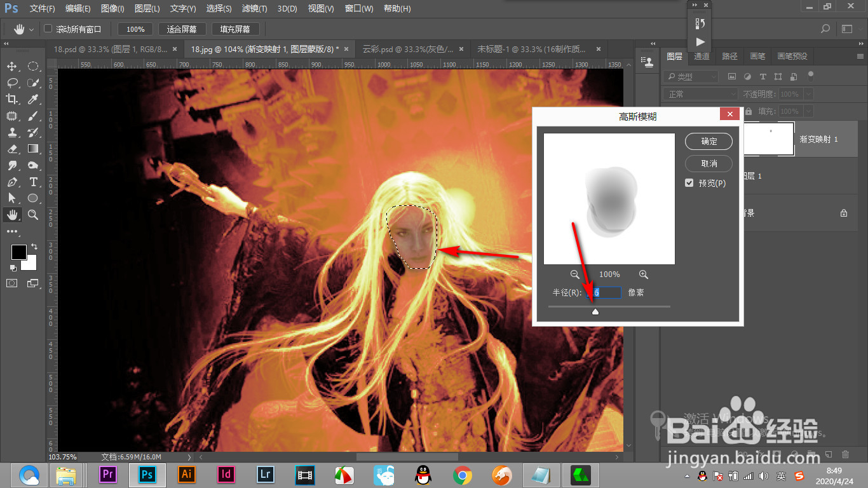
Task: Select the Patch healing tool
Action: click(12, 116)
